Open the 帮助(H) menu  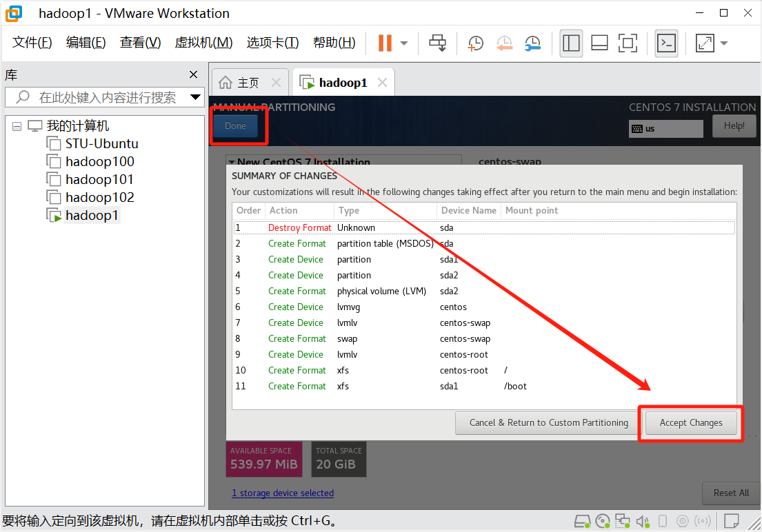click(334, 42)
